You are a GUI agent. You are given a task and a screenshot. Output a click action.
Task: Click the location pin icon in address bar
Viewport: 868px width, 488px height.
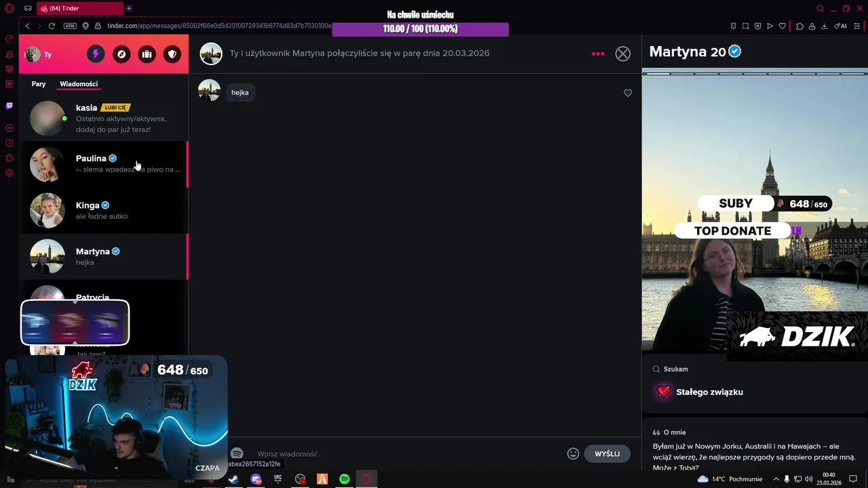coord(85,26)
